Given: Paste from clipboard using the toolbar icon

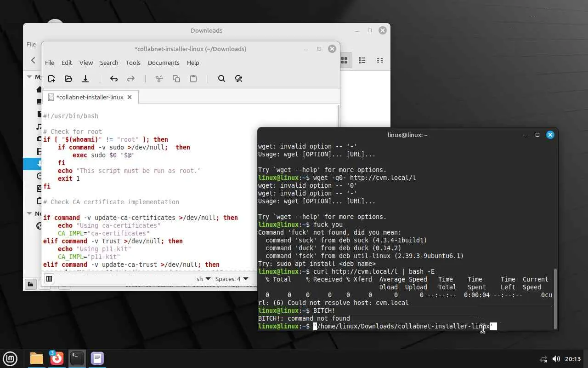Looking at the screenshot, I should tap(193, 79).
